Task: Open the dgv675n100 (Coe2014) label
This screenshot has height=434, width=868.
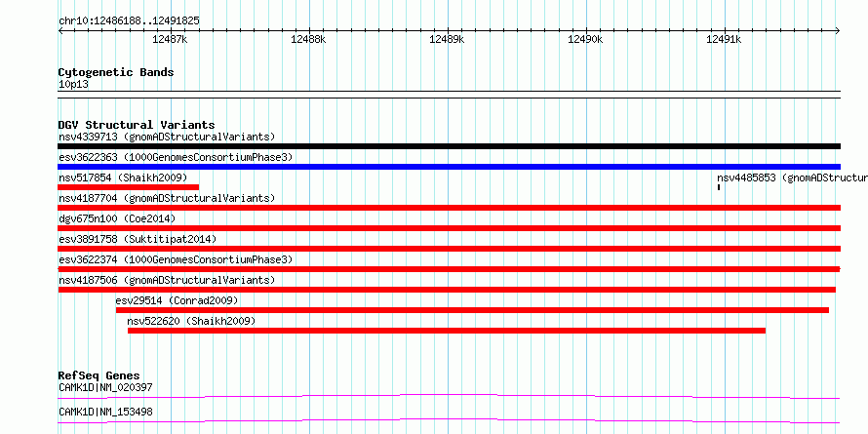Action: click(117, 218)
